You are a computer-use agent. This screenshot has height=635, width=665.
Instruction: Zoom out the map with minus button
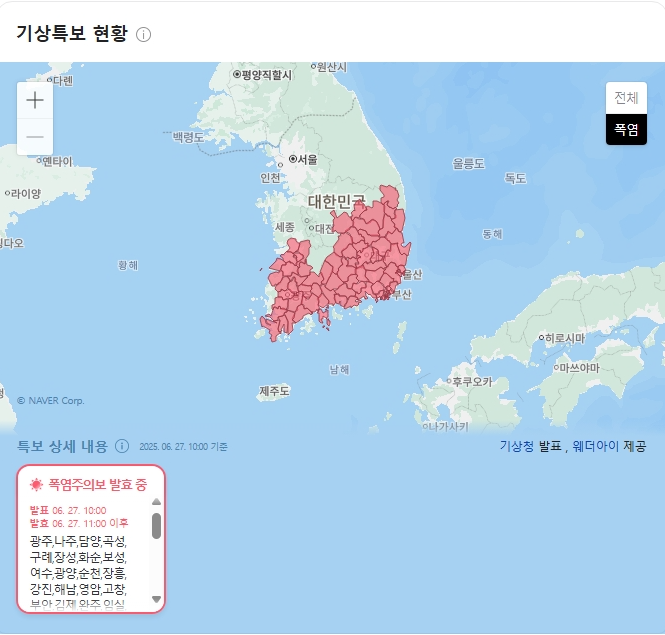coord(35,137)
